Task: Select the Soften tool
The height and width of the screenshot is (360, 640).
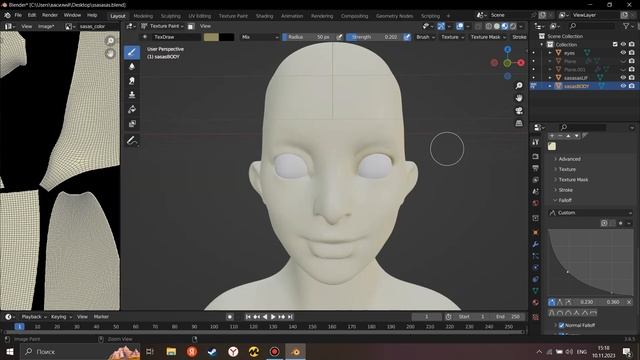Action: [x=131, y=67]
